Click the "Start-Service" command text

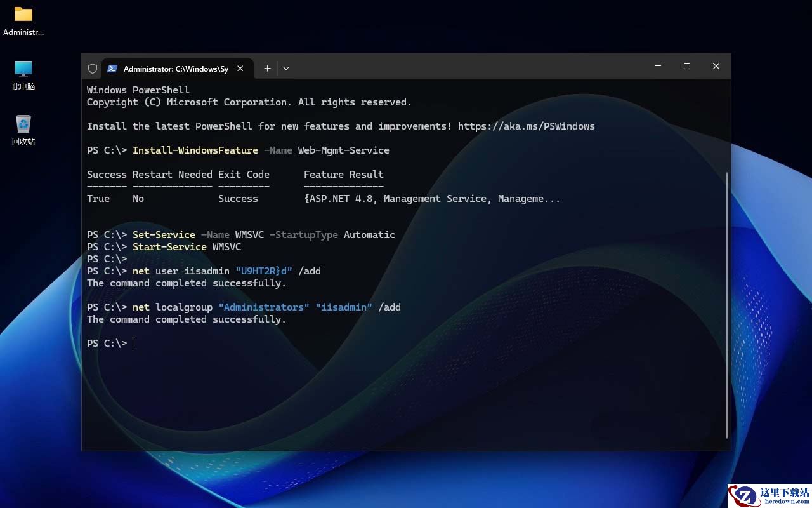point(169,247)
